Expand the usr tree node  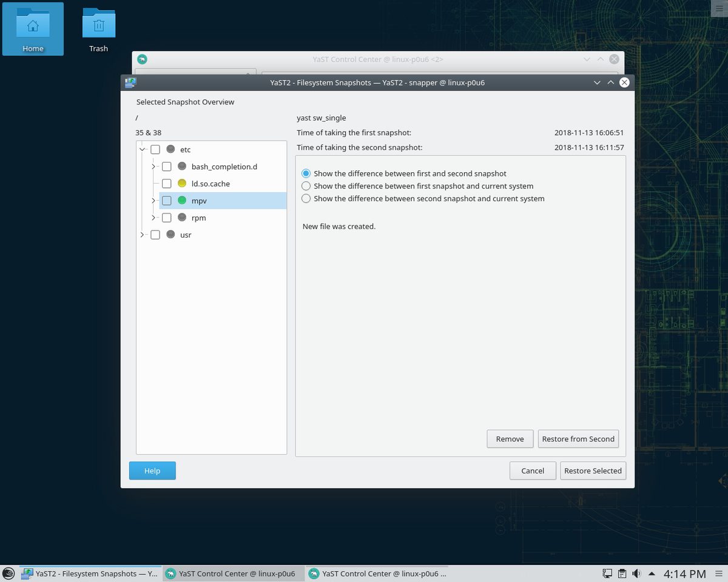coord(143,235)
